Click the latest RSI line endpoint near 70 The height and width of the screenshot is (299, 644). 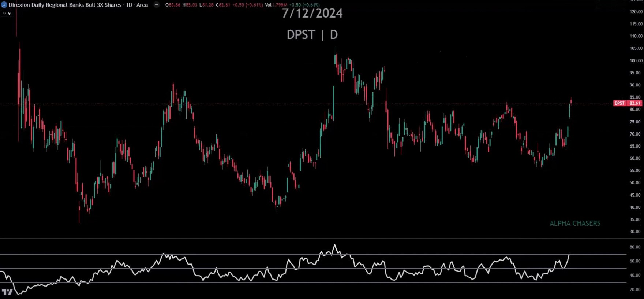569,254
